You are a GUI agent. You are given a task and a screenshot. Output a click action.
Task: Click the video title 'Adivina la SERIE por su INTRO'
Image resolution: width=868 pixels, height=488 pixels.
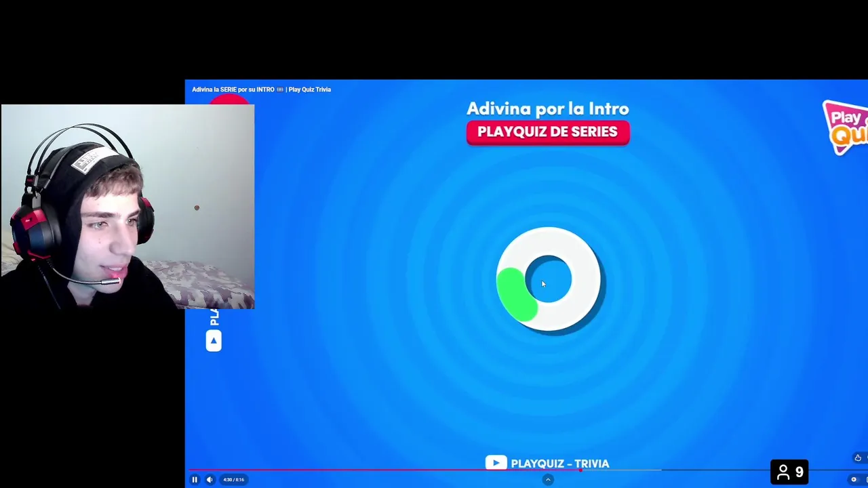coord(261,89)
